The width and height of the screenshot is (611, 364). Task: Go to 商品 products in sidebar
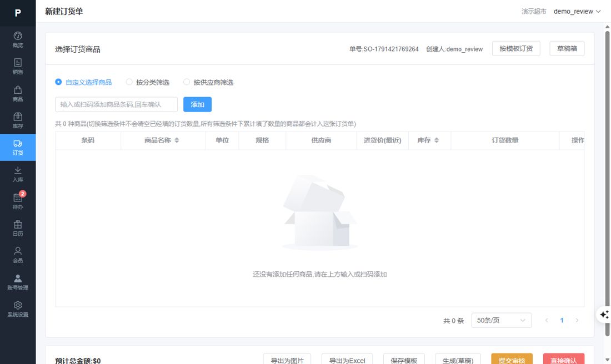pos(18,94)
